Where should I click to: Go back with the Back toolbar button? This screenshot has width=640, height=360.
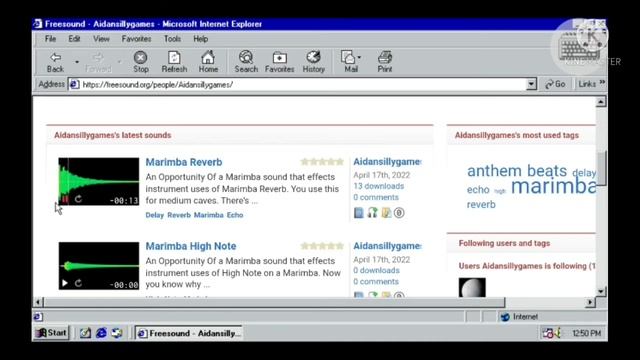56,62
